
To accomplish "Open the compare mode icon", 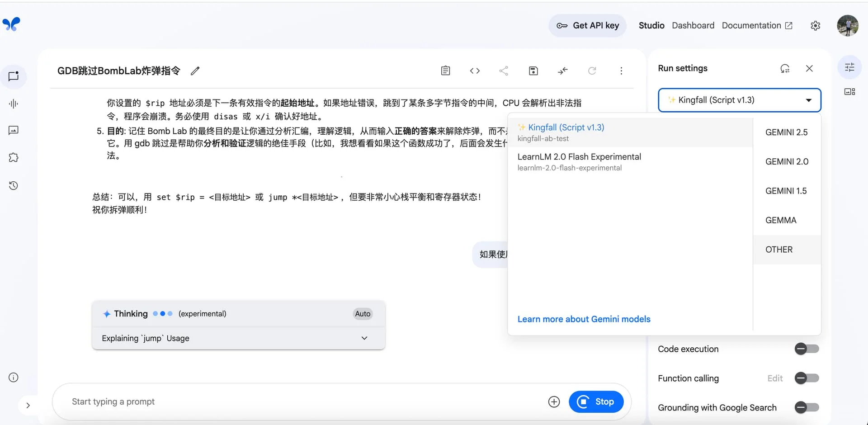I will click(563, 71).
